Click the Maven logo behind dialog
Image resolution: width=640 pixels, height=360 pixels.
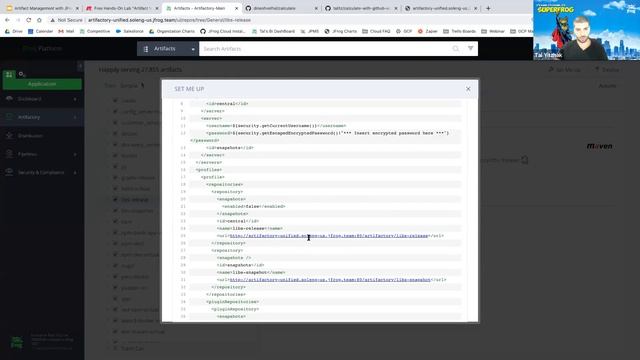[x=599, y=146]
